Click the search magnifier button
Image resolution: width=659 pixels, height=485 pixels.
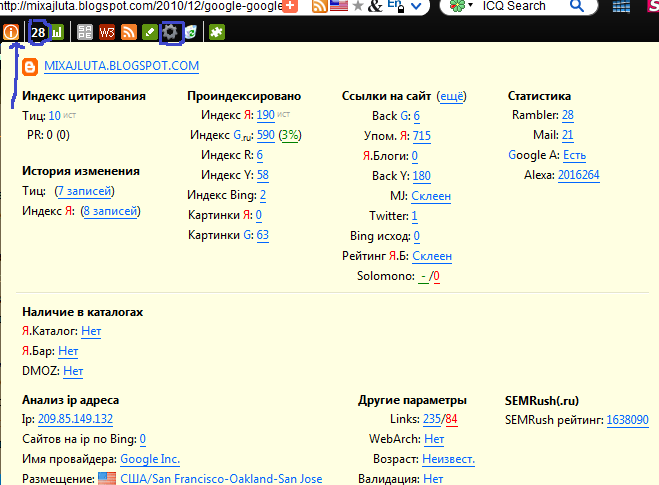pos(577,5)
